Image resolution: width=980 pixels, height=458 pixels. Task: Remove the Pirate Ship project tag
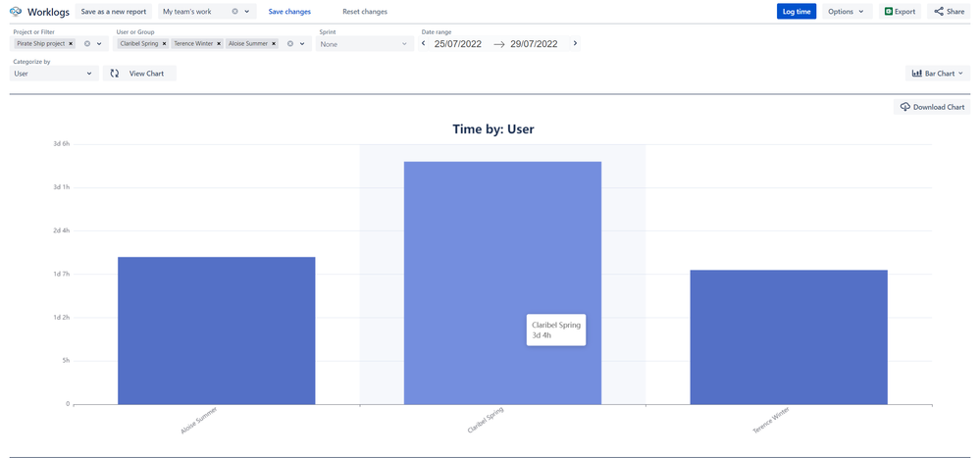pyautogui.click(x=71, y=44)
